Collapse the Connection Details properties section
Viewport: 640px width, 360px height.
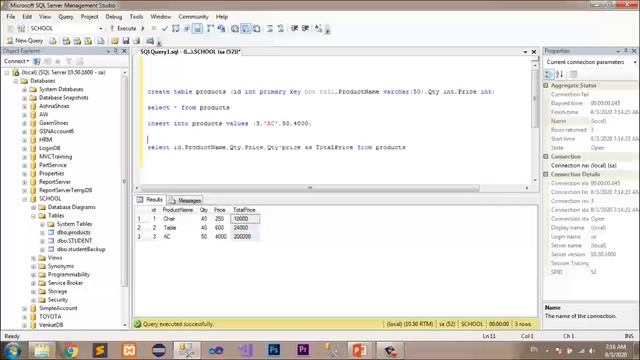point(546,174)
